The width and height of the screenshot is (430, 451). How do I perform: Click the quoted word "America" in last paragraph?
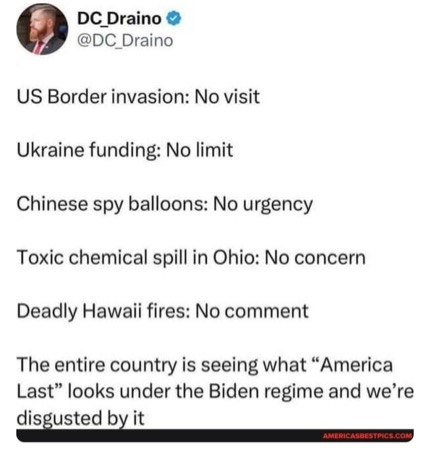pyautogui.click(x=353, y=365)
